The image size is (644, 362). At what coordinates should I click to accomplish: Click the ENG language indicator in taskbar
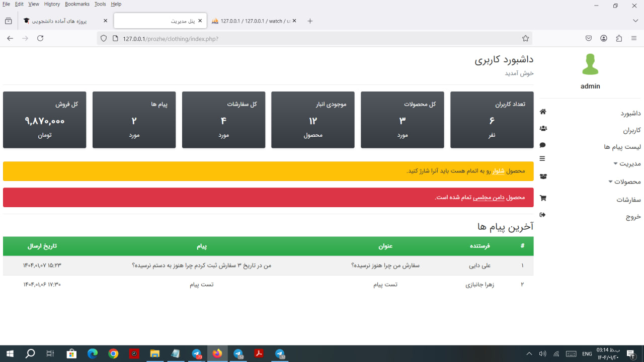587,354
